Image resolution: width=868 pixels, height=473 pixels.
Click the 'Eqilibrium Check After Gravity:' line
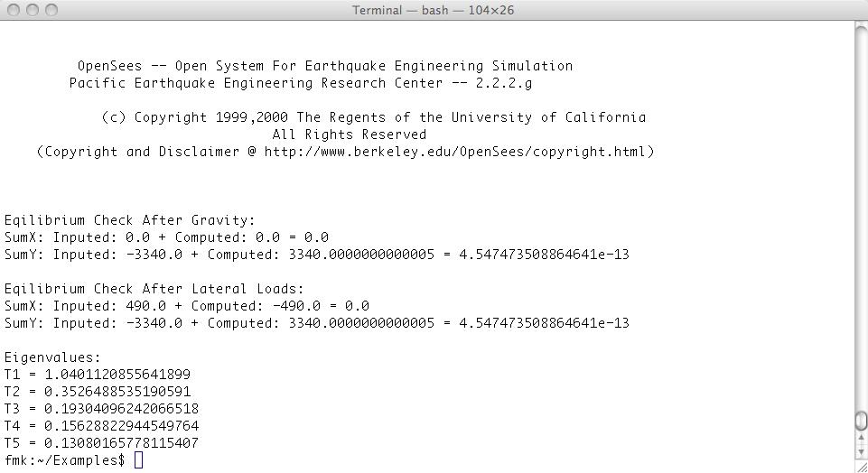(x=129, y=220)
